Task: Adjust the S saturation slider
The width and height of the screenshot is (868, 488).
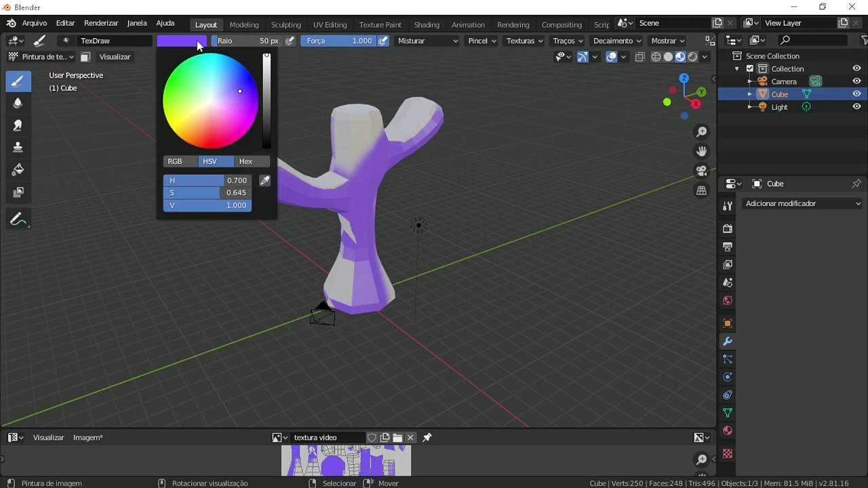Action: coord(208,192)
